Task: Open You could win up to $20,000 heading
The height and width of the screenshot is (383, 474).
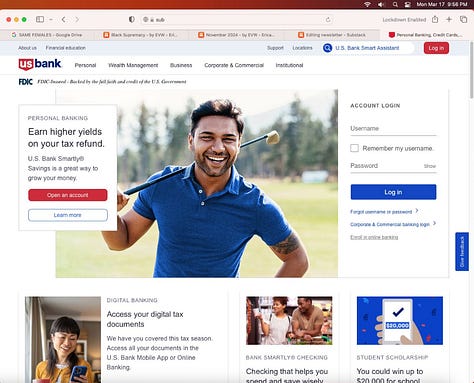Action: (390, 376)
